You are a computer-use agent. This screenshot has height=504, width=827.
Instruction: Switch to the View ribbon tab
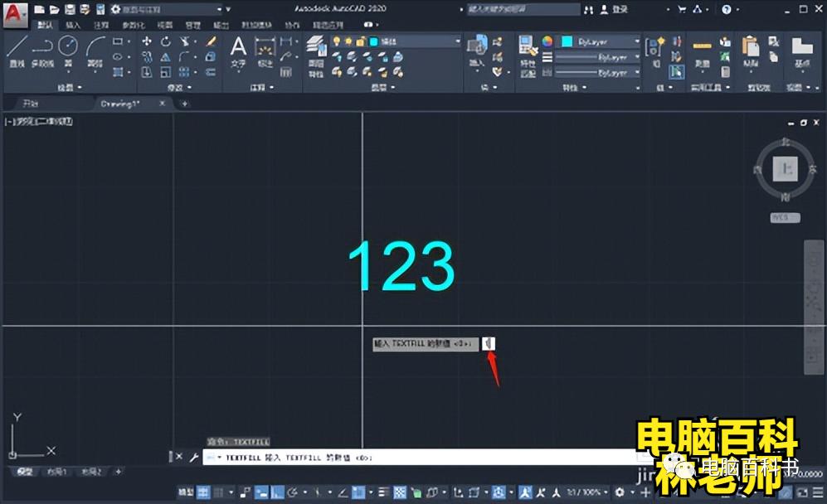[165, 25]
